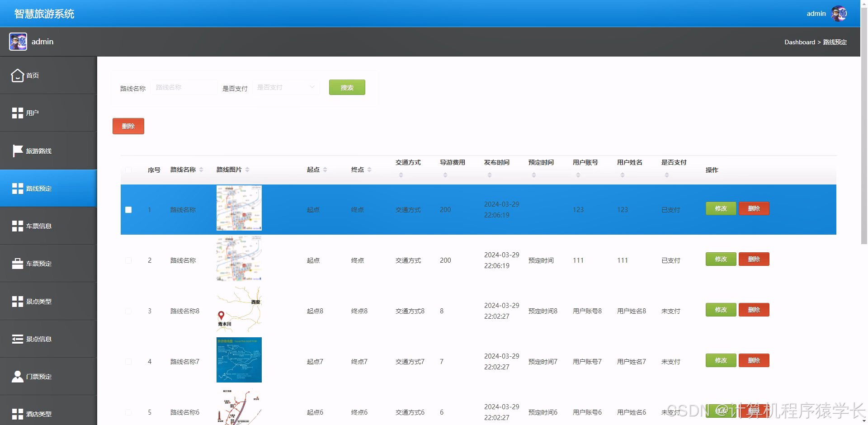Click the briefcase icon for 车票预定
868x425 pixels.
[17, 264]
